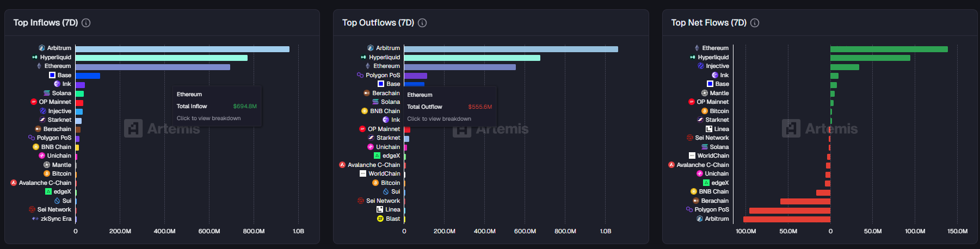Click the Hyperliquid icon in Top Outflows chart
The width and height of the screenshot is (980, 249).
point(363,57)
